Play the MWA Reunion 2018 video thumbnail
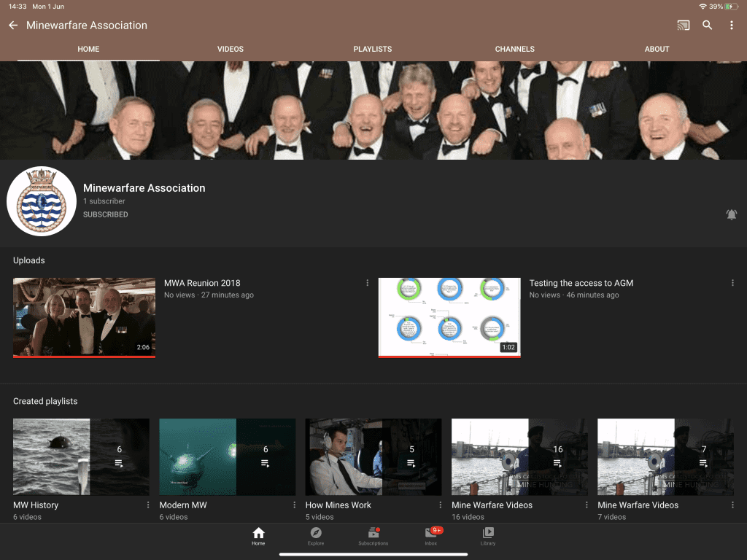 tap(85, 317)
